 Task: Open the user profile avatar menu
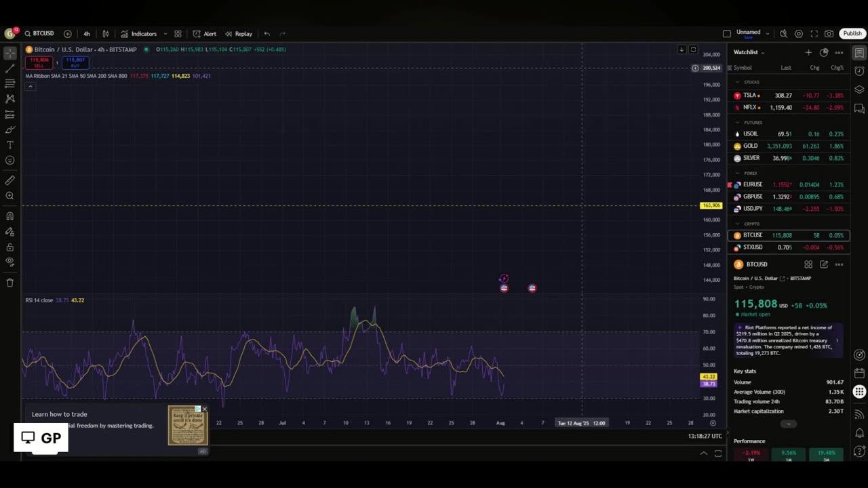pos(9,34)
